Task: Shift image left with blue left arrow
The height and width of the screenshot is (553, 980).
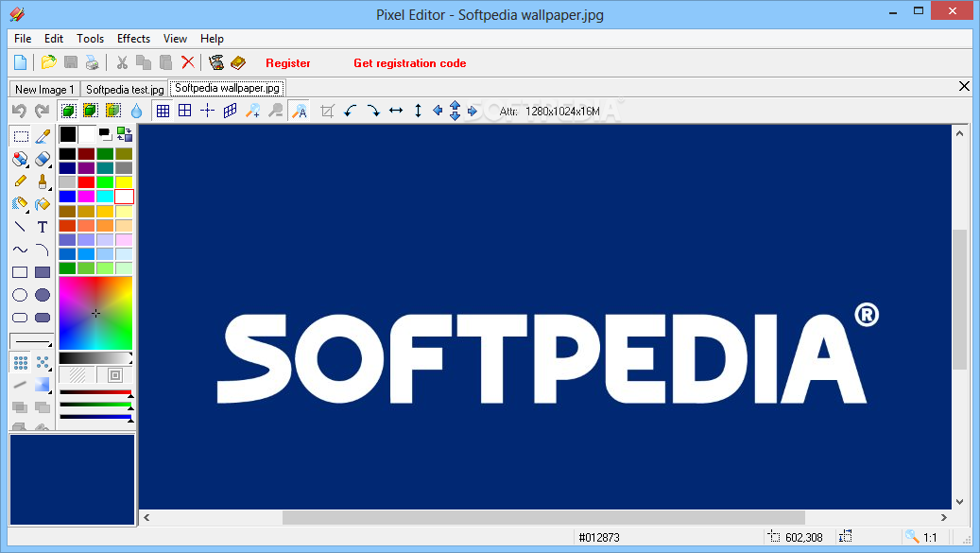Action: click(438, 111)
